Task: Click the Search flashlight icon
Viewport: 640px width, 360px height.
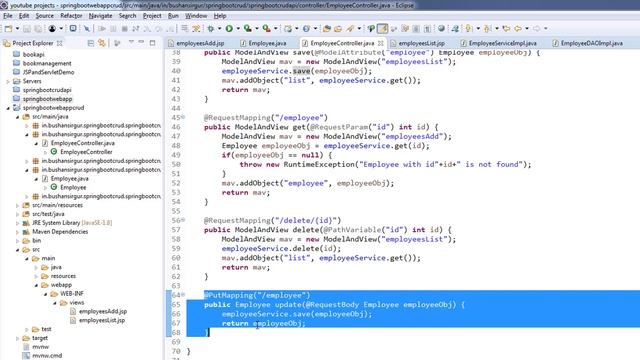Action: pos(350,29)
